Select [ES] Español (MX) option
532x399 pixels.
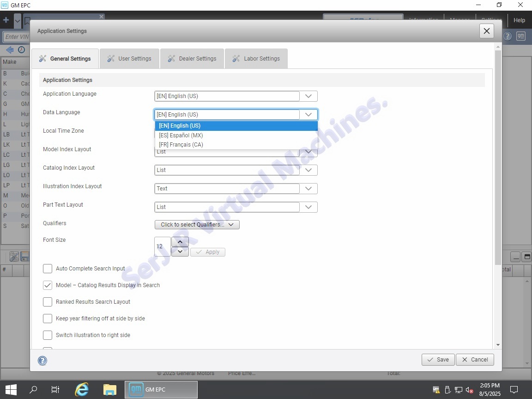[236, 135]
